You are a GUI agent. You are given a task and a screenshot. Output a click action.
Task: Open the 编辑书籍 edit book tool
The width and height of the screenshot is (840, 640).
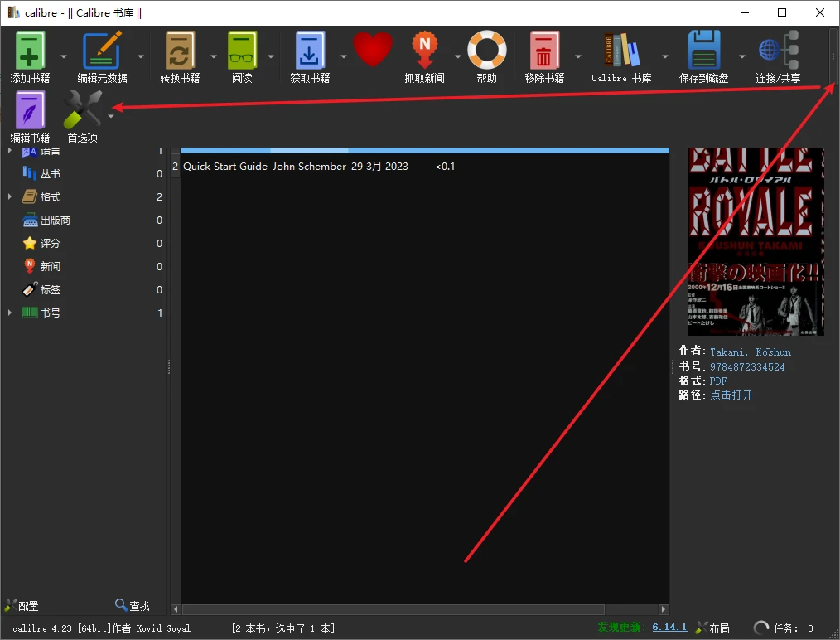(x=30, y=109)
